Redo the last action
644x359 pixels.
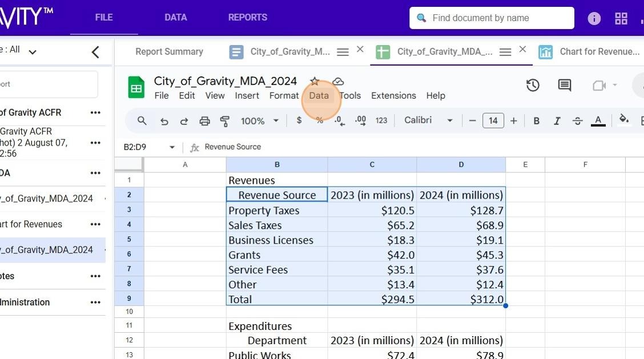184,121
